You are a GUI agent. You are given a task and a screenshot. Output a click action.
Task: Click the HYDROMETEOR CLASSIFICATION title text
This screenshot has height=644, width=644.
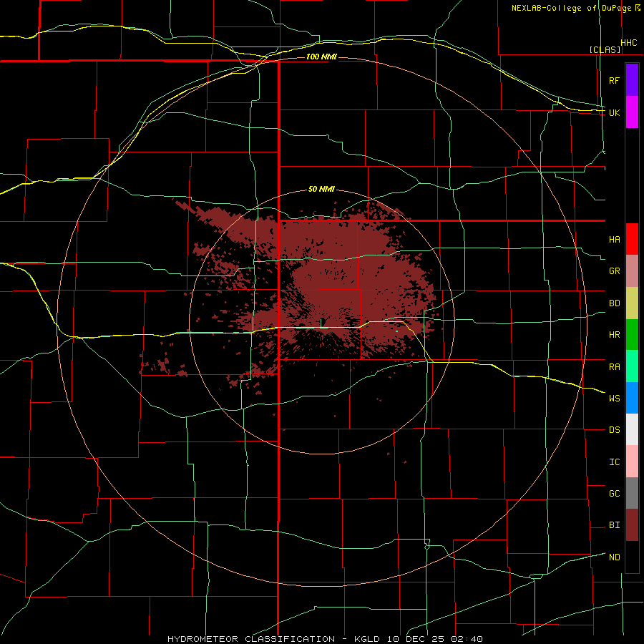tap(251, 639)
